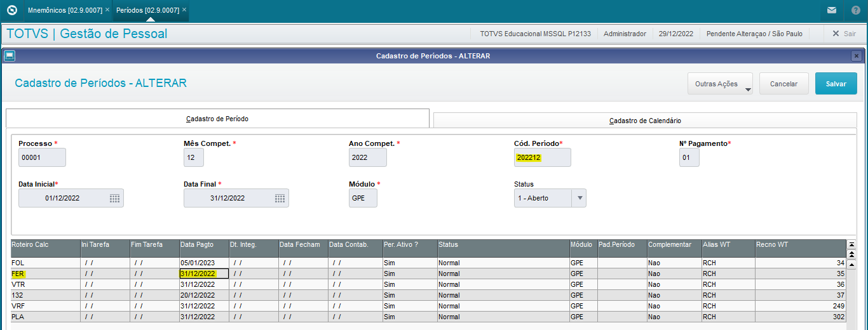Screen dimensions: 868x330
Task: Click Pendente Alteraçao / São Paulo label
Action: point(756,34)
